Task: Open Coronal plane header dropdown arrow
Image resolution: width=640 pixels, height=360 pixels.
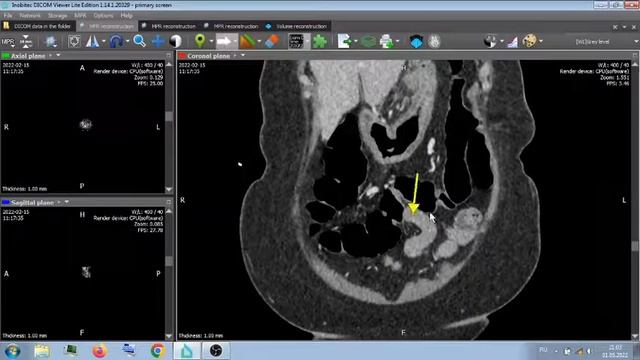Action: 243,55
